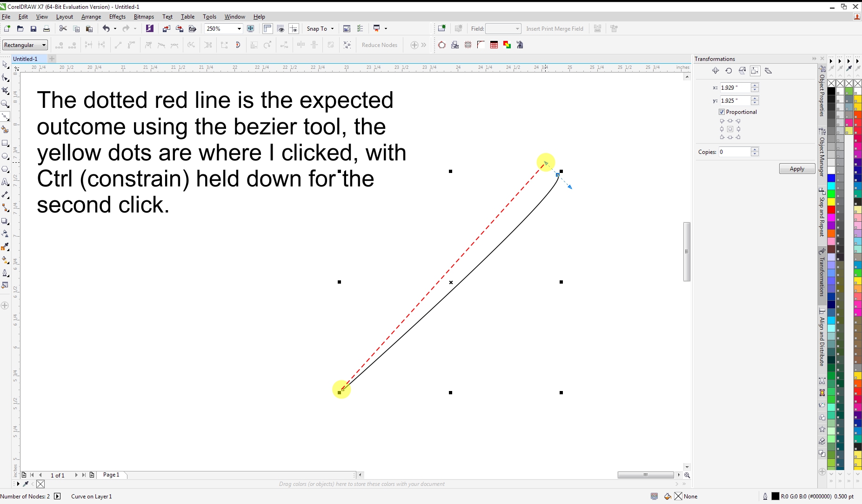
Task: Click the Copies input field
Action: (x=735, y=152)
